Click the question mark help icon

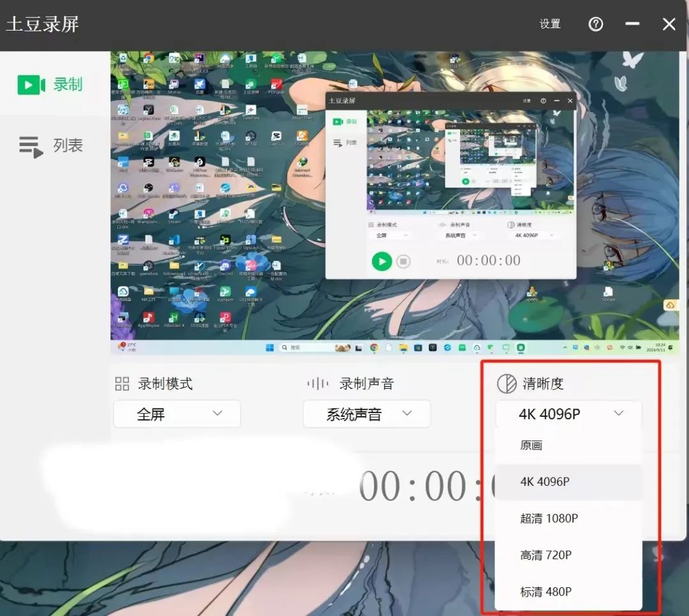click(595, 24)
